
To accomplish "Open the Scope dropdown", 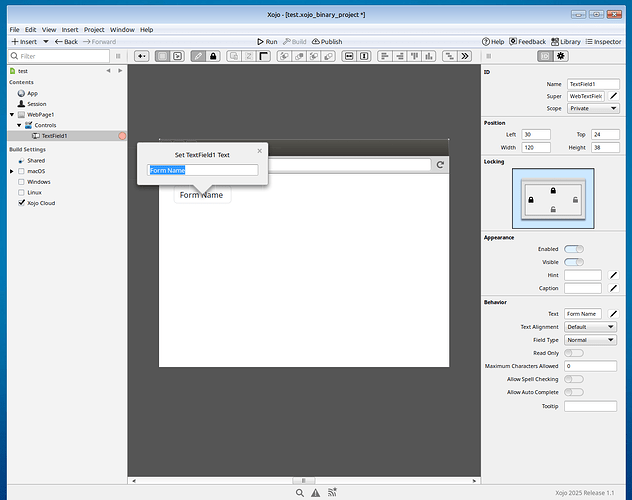I will click(x=593, y=108).
